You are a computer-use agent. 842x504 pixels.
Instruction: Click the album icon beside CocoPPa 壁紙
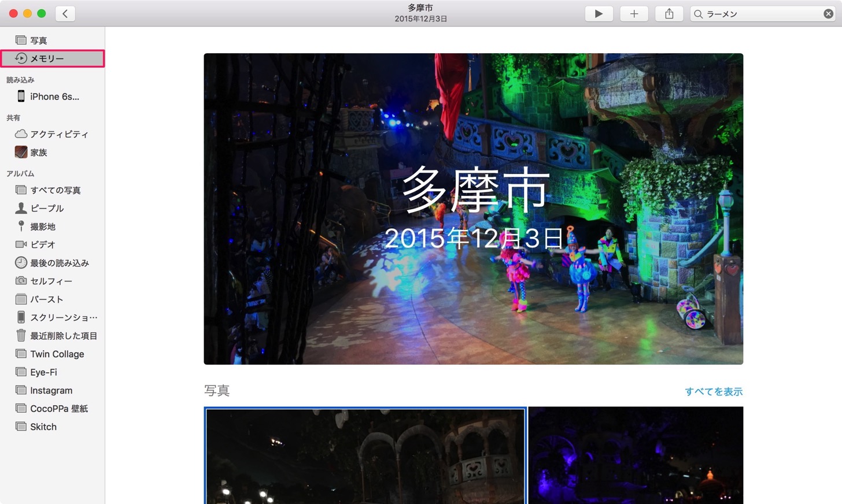21,409
